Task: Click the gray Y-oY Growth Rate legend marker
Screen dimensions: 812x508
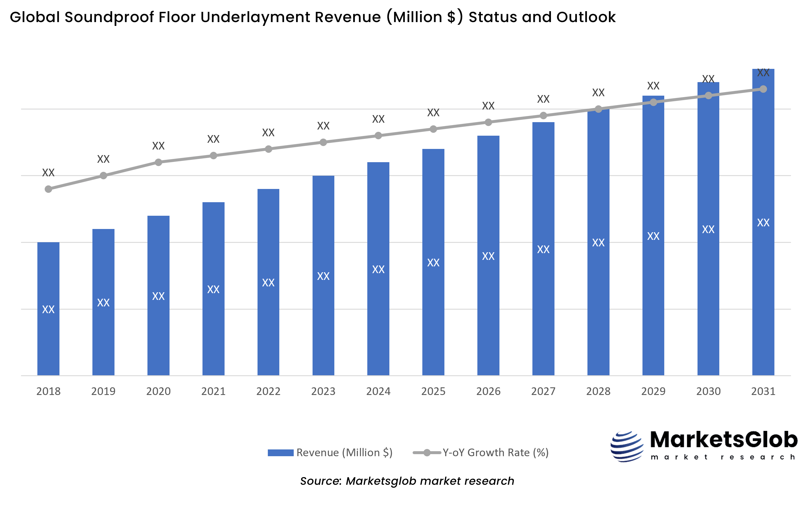Action: 427,453
